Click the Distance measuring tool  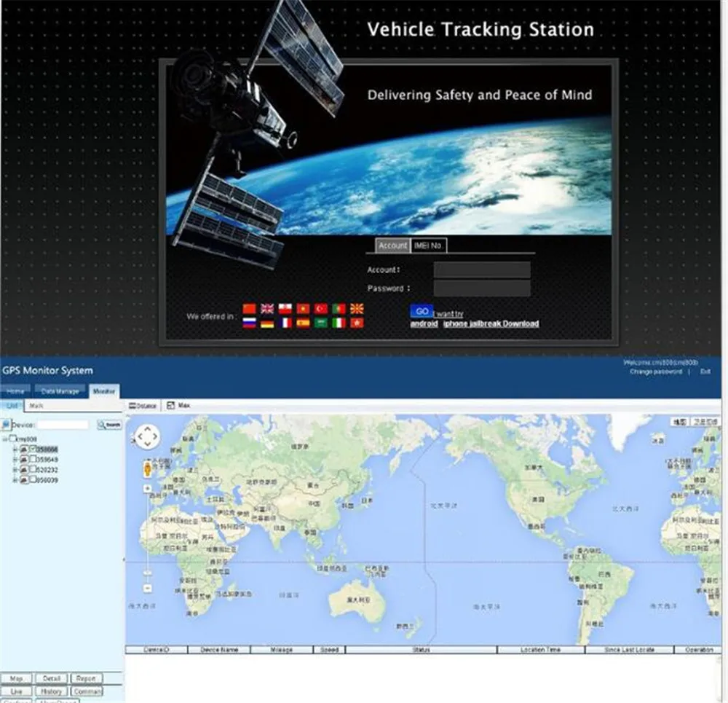143,406
